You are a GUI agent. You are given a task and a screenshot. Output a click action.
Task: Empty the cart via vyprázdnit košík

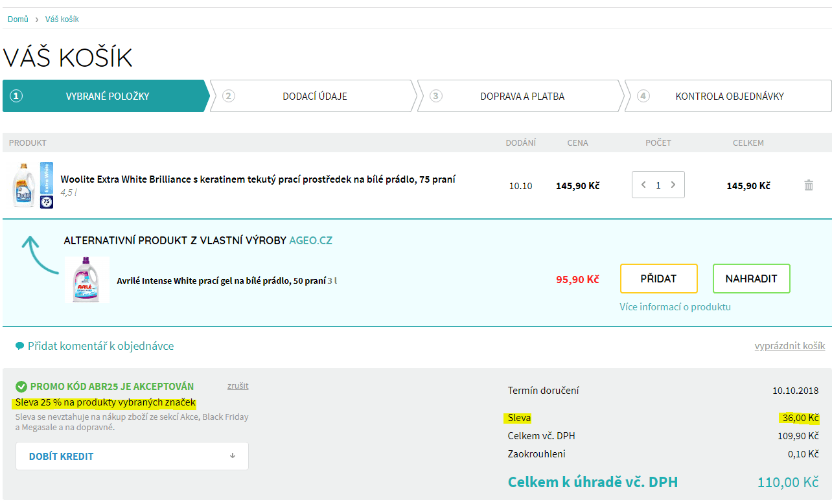pos(790,346)
